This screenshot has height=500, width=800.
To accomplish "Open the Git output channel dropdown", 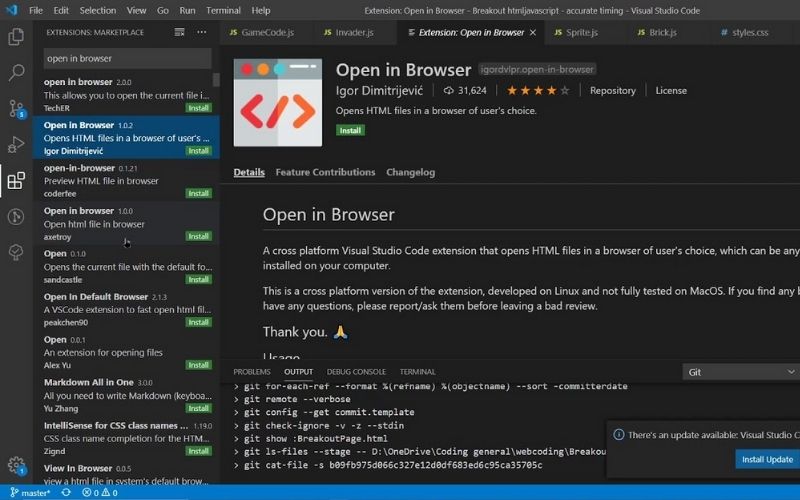I will point(741,372).
